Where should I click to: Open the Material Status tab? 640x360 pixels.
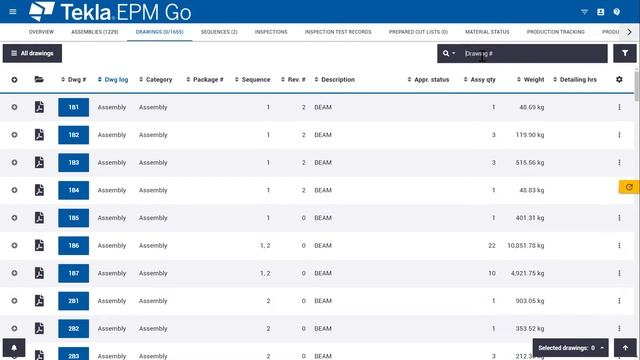(487, 32)
